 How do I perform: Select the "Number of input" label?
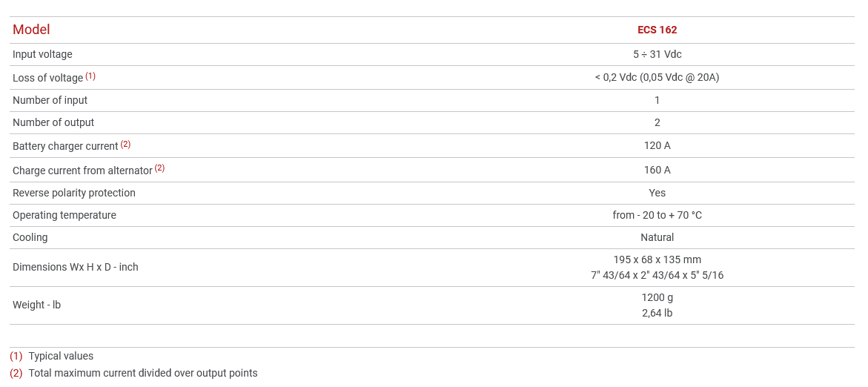[x=50, y=100]
